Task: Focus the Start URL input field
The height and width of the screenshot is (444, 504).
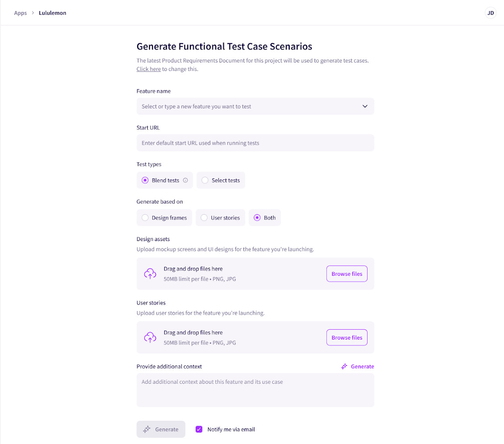Action: (x=255, y=143)
